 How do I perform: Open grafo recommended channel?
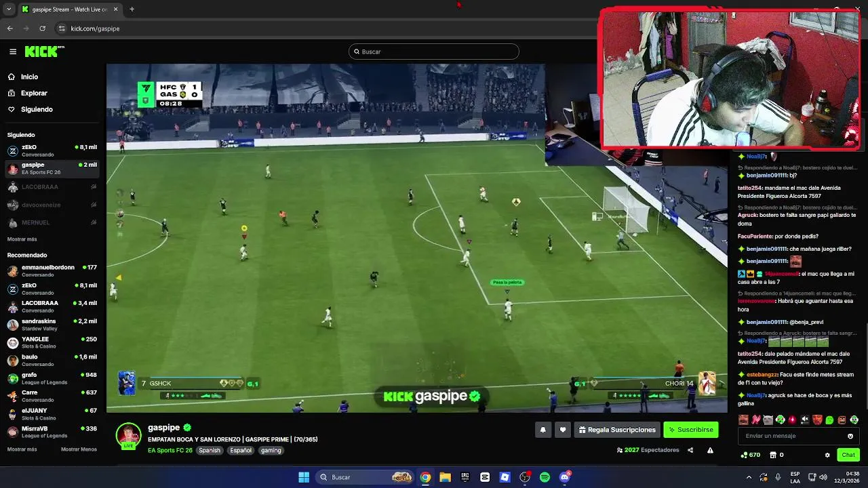click(53, 378)
